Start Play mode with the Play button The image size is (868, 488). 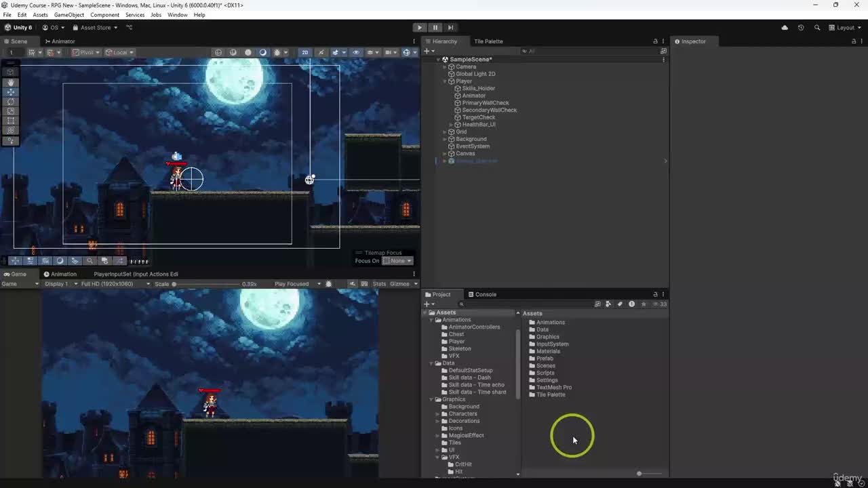(419, 27)
